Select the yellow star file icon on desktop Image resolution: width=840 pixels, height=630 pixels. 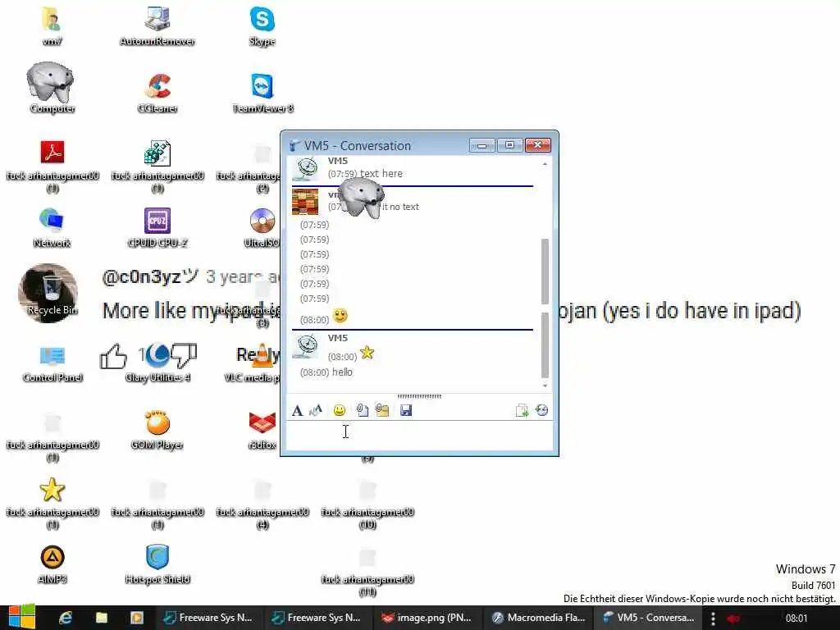click(52, 489)
